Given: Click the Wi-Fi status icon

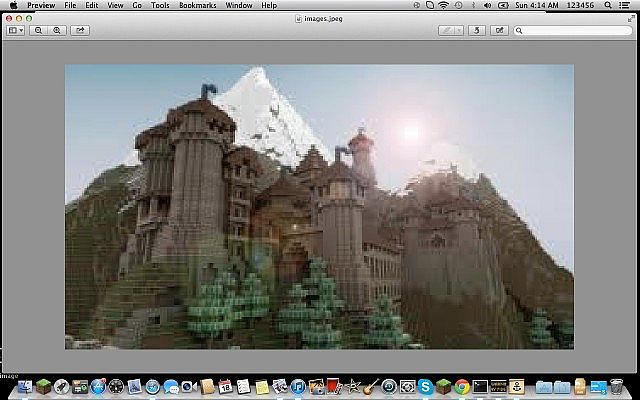Looking at the screenshot, I should (442, 6).
